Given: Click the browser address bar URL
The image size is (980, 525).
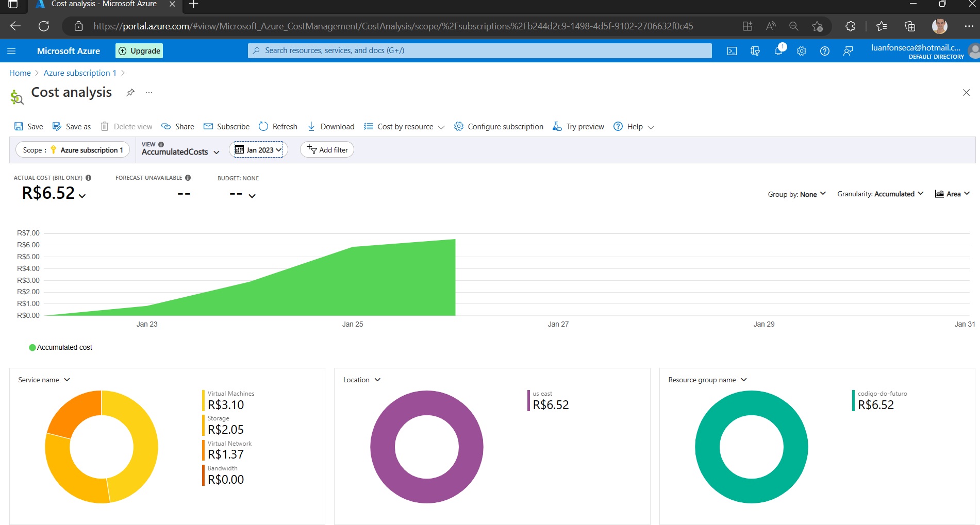Looking at the screenshot, I should pos(393,26).
